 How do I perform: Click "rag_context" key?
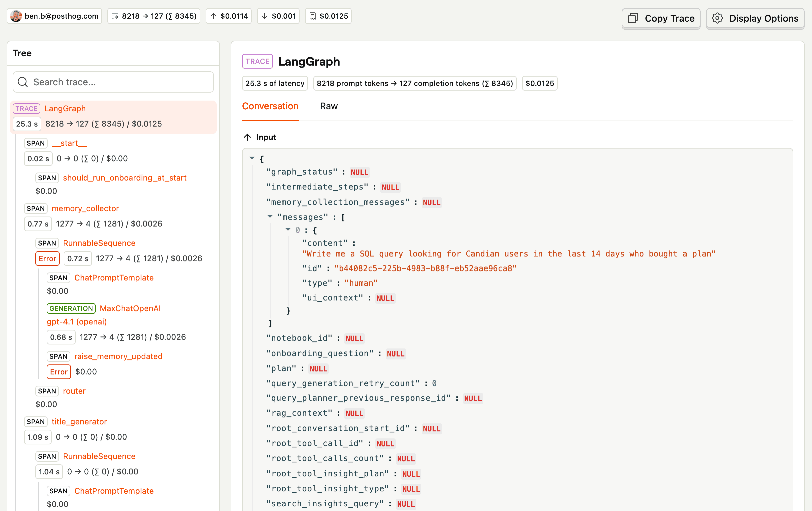pyautogui.click(x=299, y=413)
